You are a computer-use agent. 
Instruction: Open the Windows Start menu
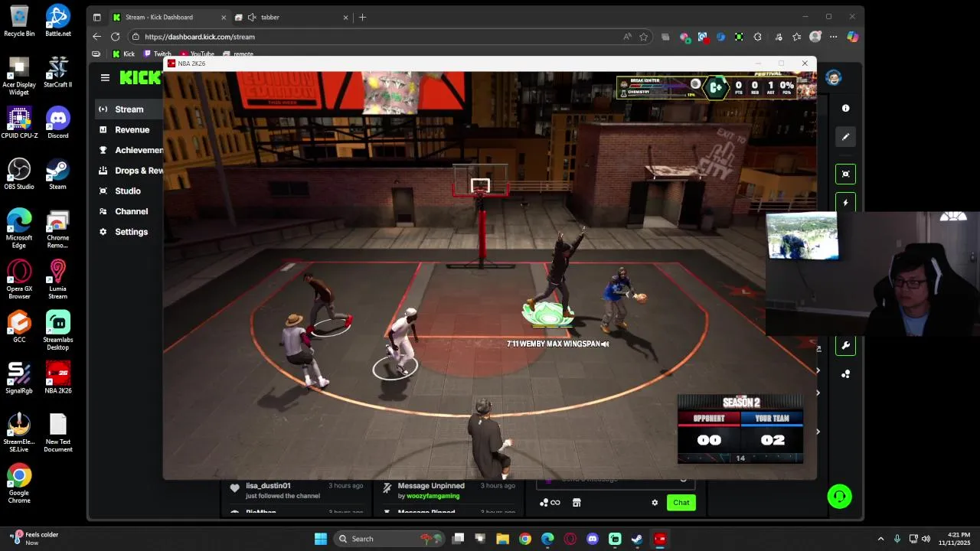pos(321,539)
